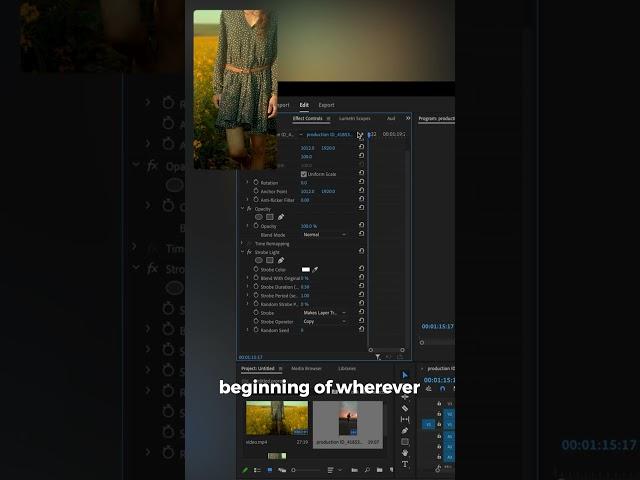Pick Strobe Color with the eyedropper
Screen dimensions: 640x480
315,269
